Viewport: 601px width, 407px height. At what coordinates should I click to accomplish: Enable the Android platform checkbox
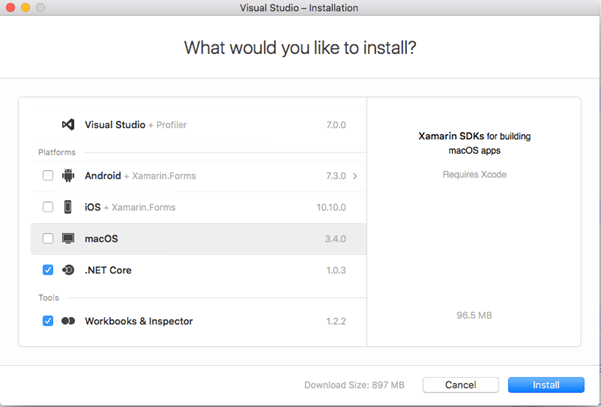tap(48, 176)
